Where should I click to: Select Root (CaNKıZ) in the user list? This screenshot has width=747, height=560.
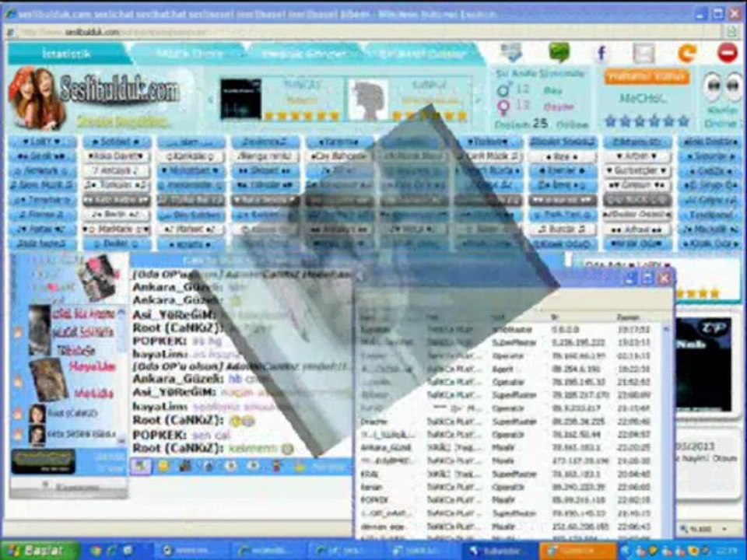click(72, 413)
